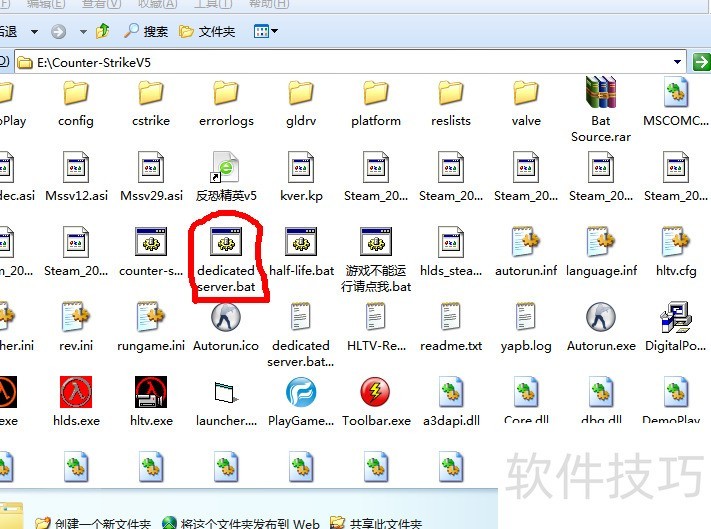
Task: Open the platform folder
Action: point(376,104)
